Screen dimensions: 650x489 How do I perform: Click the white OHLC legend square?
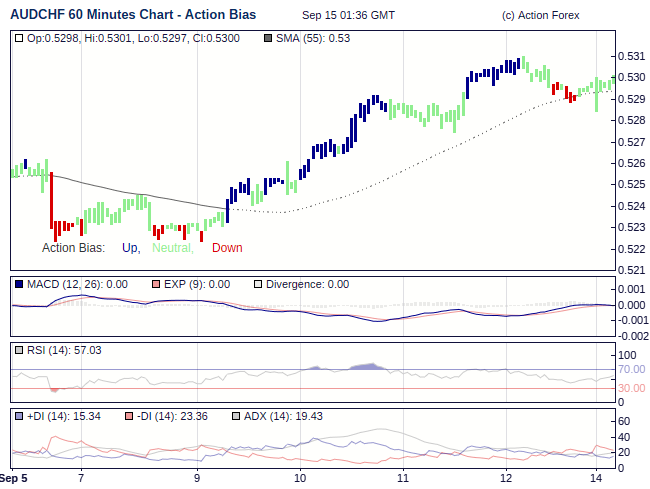tap(20, 38)
